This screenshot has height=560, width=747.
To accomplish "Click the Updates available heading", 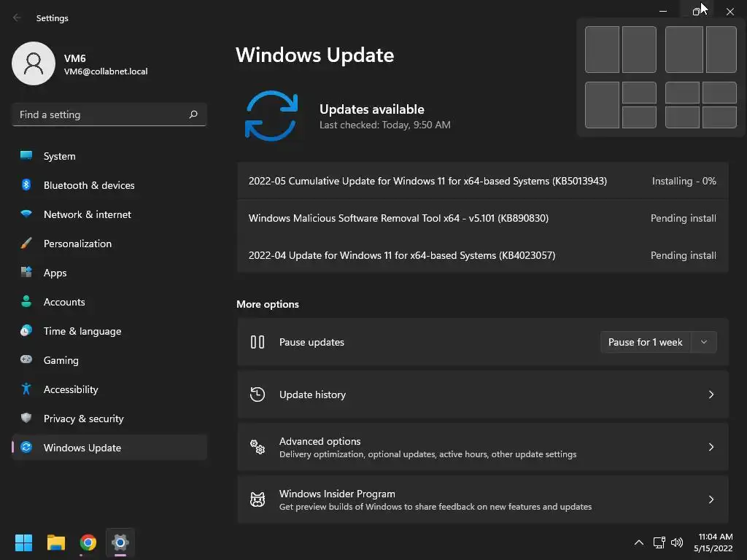I will (x=371, y=109).
